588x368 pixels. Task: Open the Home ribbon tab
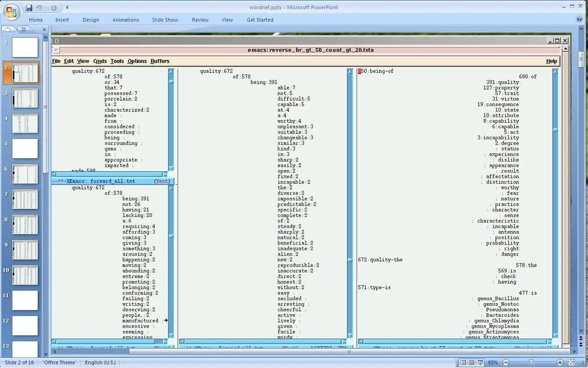36,20
